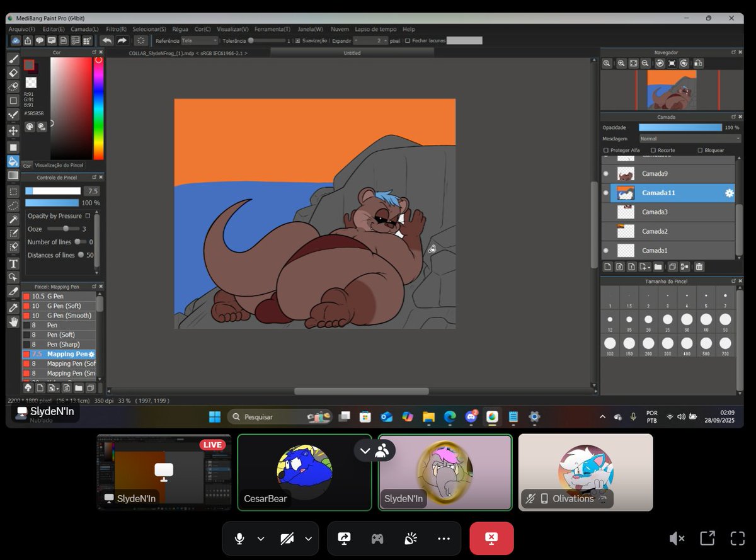This screenshot has height=560, width=756.
Task: Click the red leave call button
Action: [x=491, y=539]
